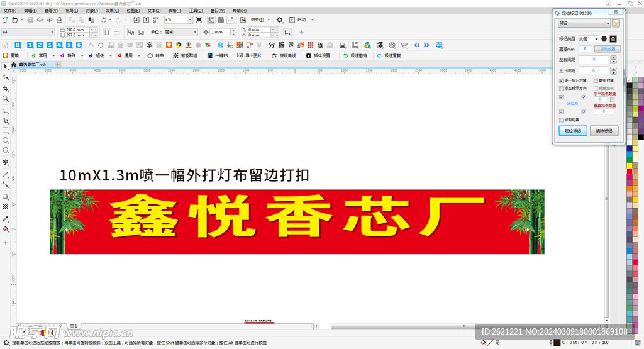Click the 极速撤销 fast undo button
The width and height of the screenshot is (644, 349).
click(355, 55)
